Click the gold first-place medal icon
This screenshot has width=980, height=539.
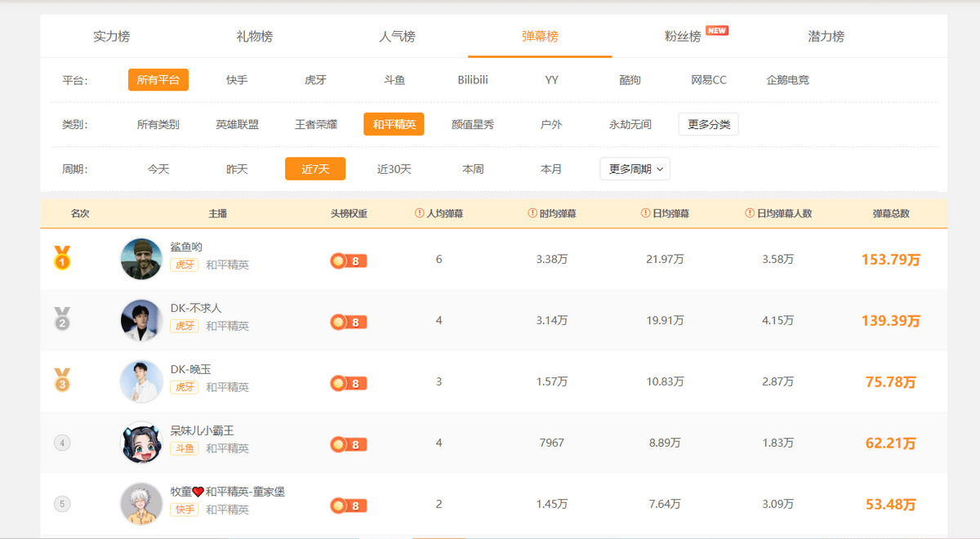(x=62, y=258)
